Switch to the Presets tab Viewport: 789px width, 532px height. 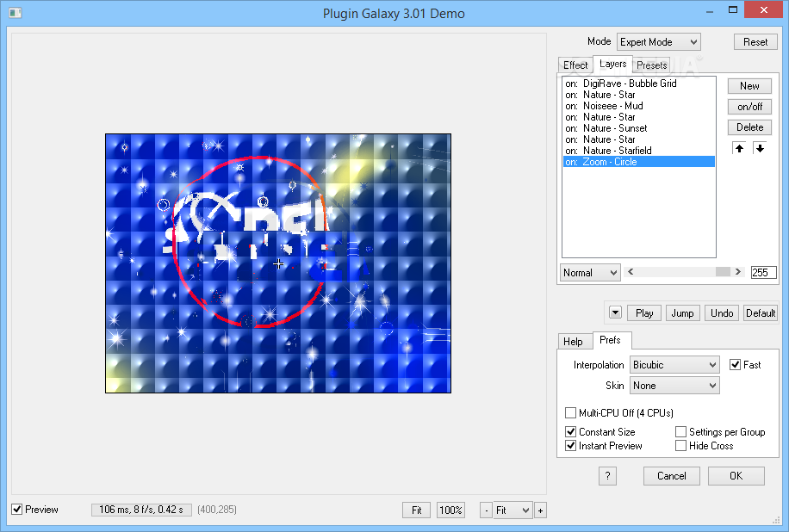[x=652, y=65]
